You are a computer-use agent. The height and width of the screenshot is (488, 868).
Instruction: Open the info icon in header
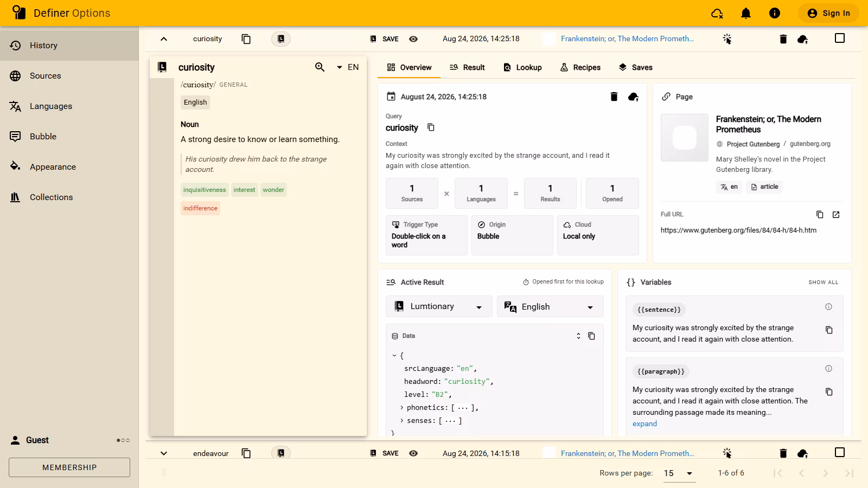coord(775,13)
